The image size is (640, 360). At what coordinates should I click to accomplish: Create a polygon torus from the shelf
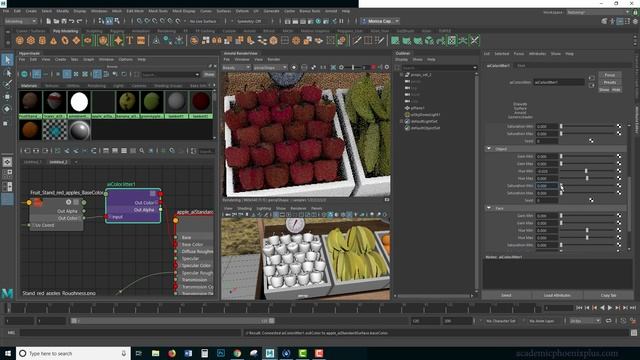[x=65, y=40]
